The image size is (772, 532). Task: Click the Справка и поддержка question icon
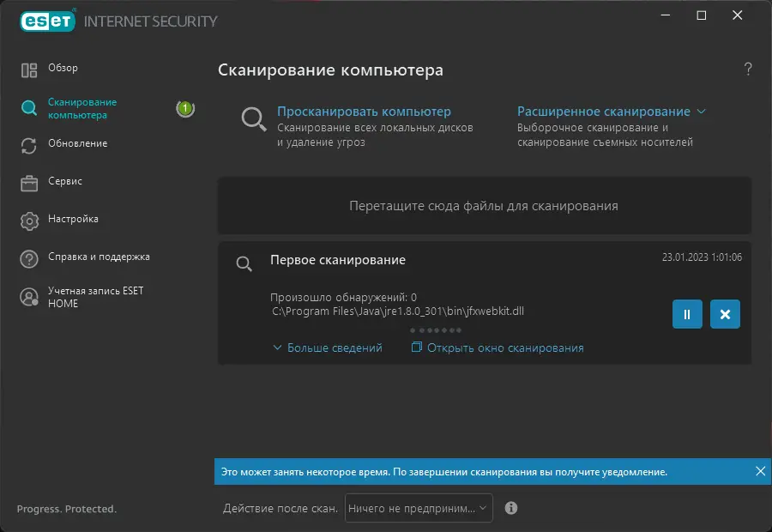(x=29, y=258)
